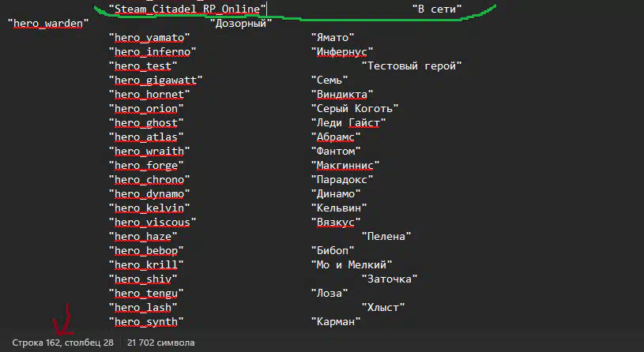Click the "Заточка" translation
The height and width of the screenshot is (352, 644).
390,279
